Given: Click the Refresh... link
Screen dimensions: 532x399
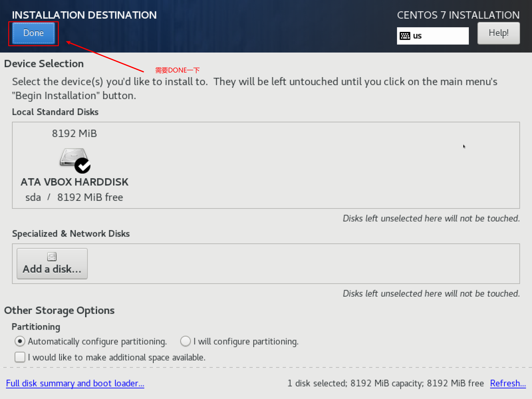Looking at the screenshot, I should (x=508, y=383).
